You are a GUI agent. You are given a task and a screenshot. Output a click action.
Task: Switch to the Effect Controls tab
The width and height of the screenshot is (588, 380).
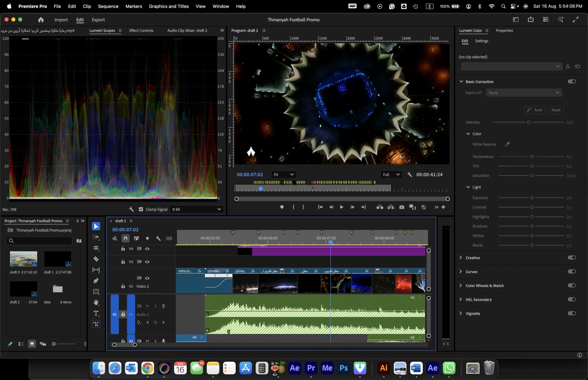(141, 31)
